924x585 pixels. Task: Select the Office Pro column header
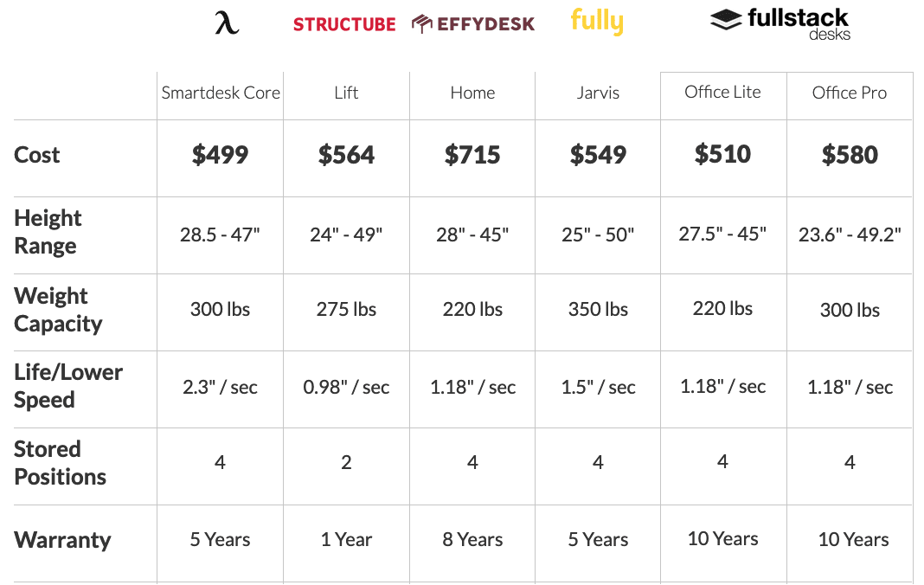tap(849, 93)
